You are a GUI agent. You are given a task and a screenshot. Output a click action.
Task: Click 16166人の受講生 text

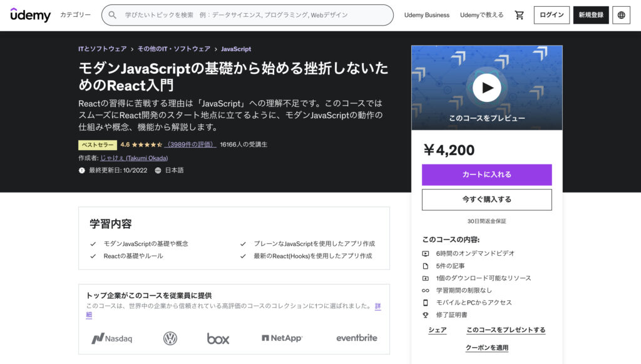244,144
